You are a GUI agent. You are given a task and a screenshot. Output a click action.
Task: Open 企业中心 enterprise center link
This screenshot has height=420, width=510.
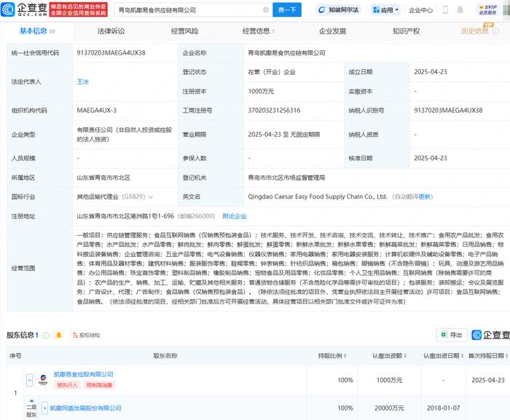(x=421, y=10)
